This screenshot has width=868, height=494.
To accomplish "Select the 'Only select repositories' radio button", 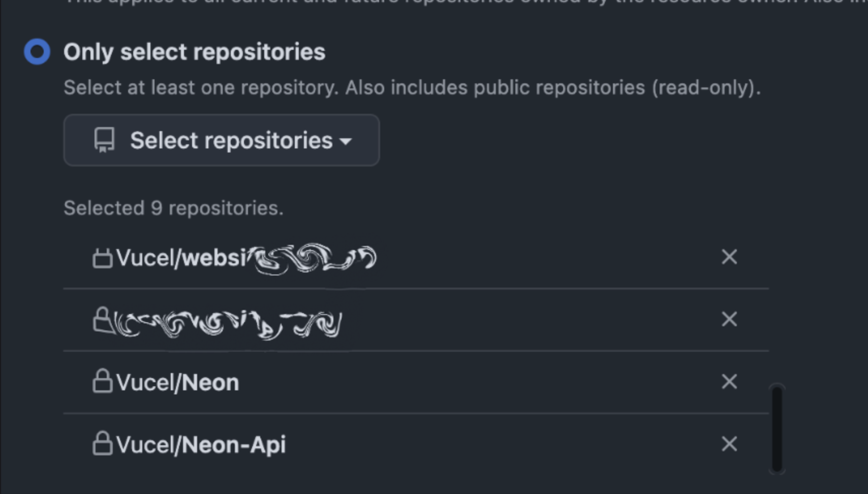I will 37,52.
